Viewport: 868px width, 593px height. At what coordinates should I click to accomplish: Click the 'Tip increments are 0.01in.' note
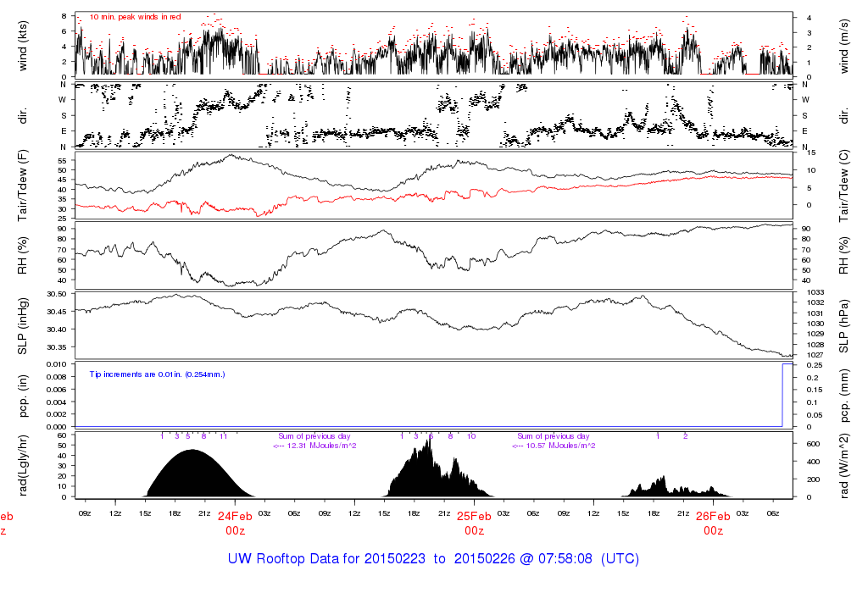[157, 374]
